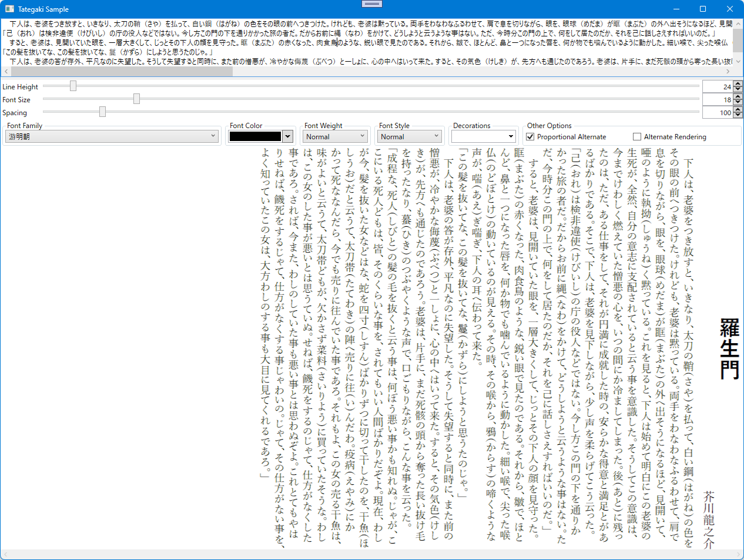Increase Line Height with the up stepper
The image size is (744, 560).
point(738,83)
